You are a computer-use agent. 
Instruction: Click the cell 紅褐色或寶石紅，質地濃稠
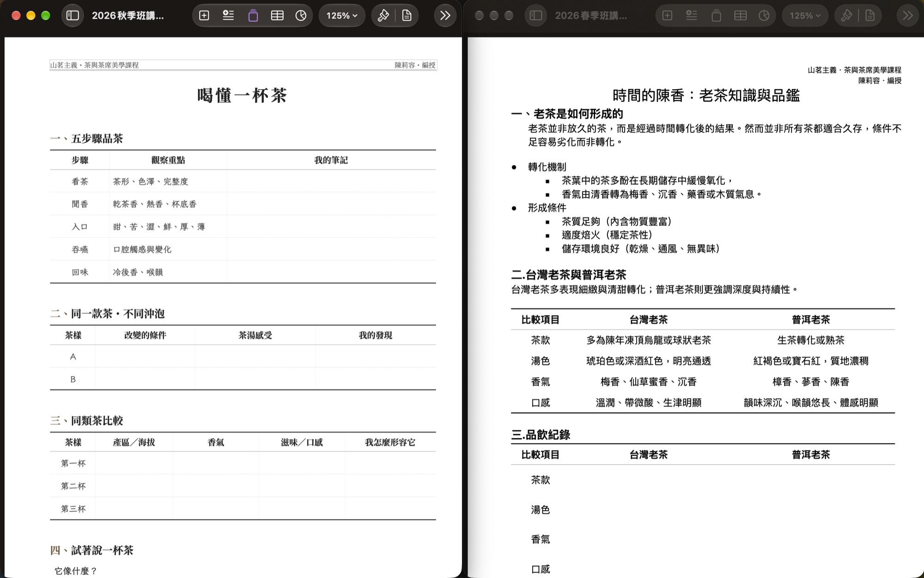(811, 361)
